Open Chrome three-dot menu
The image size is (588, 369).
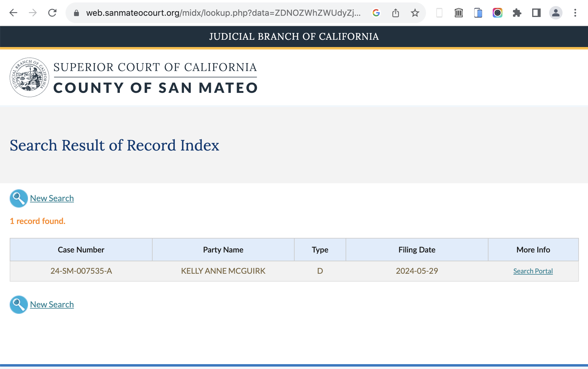click(575, 13)
